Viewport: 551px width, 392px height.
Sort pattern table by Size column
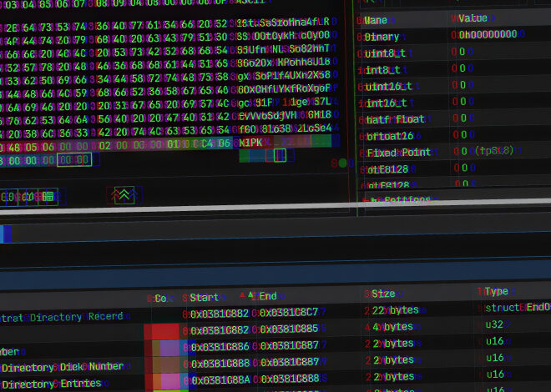(383, 294)
